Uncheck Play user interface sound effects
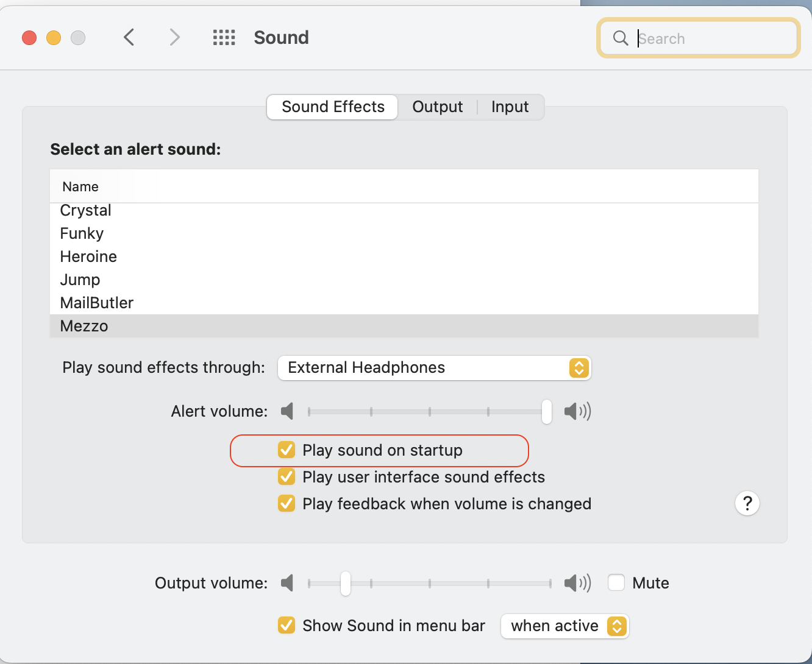This screenshot has height=664, width=812. click(287, 477)
